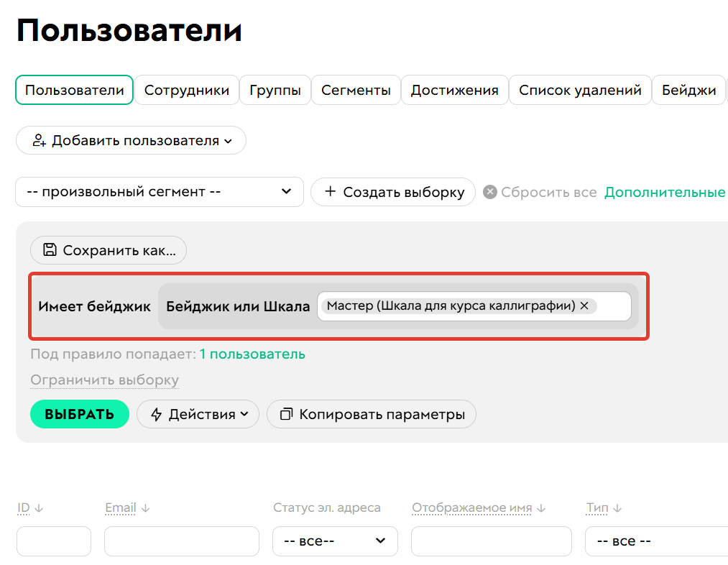Click the add user icon beside 'Добавить пользователя'
This screenshot has height=565, width=728.
click(37, 140)
